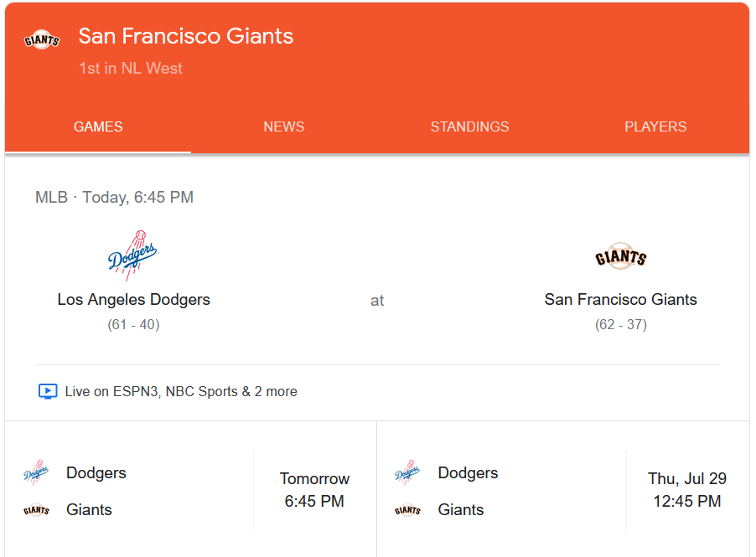
Task: Open the San Francisco Giants title link
Action: [x=186, y=37]
